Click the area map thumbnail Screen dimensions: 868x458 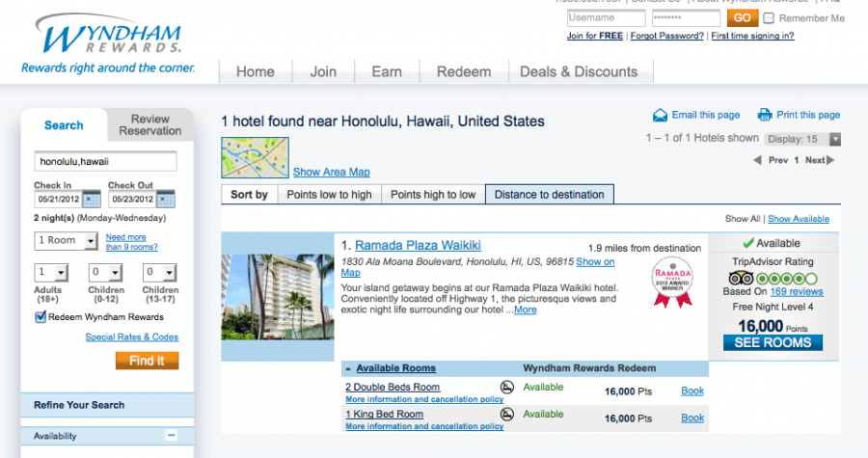click(x=255, y=157)
